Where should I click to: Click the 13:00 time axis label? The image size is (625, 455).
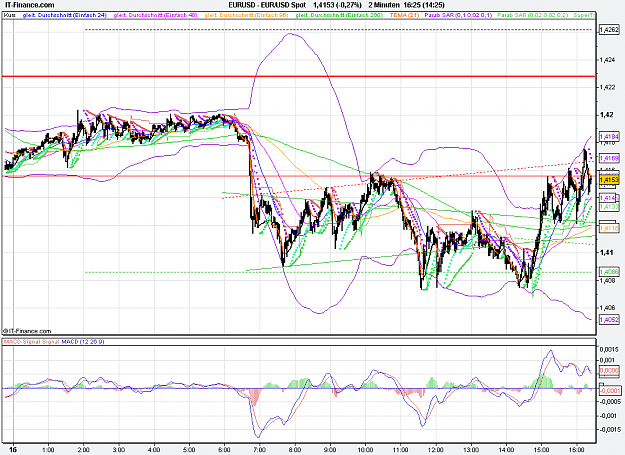[471, 450]
